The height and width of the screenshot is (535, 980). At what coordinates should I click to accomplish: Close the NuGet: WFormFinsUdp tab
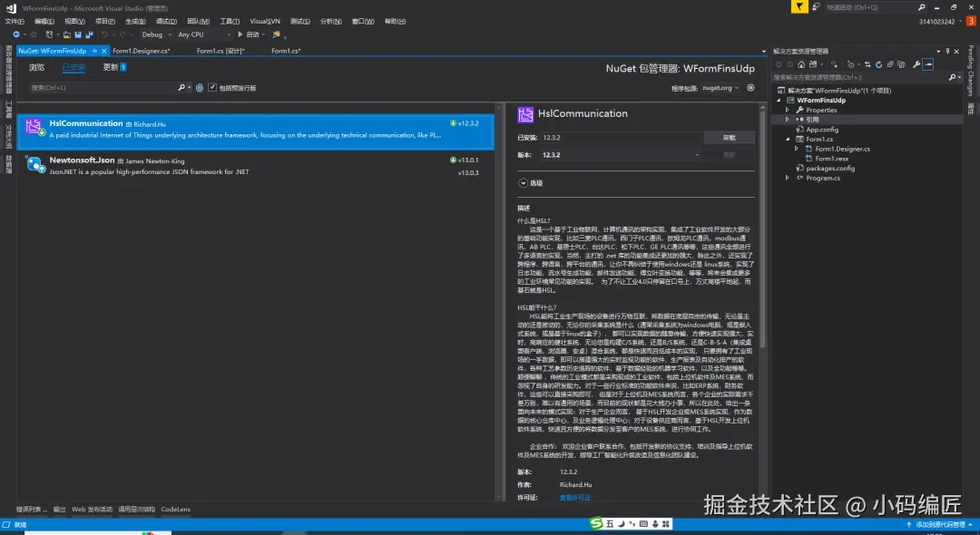tap(103, 51)
